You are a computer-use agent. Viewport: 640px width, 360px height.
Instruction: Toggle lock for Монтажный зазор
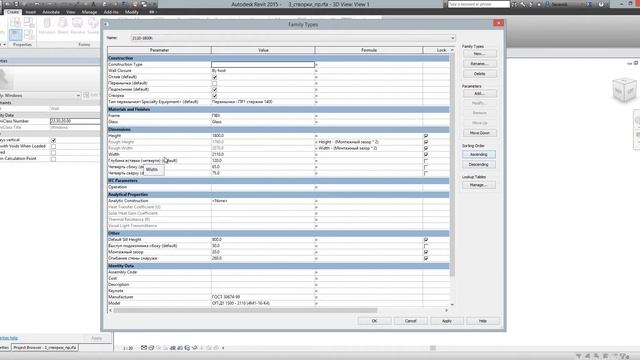[x=426, y=252]
